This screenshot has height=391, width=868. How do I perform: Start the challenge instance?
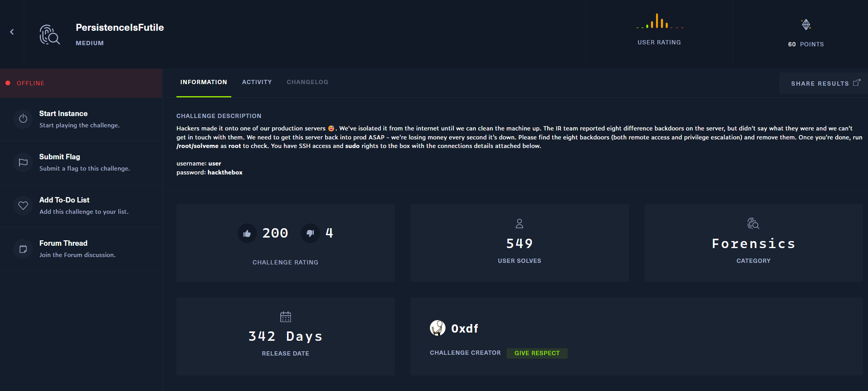click(81, 119)
